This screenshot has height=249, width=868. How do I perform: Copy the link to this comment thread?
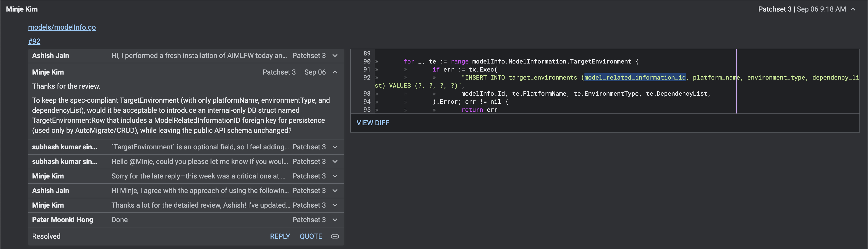(x=335, y=236)
